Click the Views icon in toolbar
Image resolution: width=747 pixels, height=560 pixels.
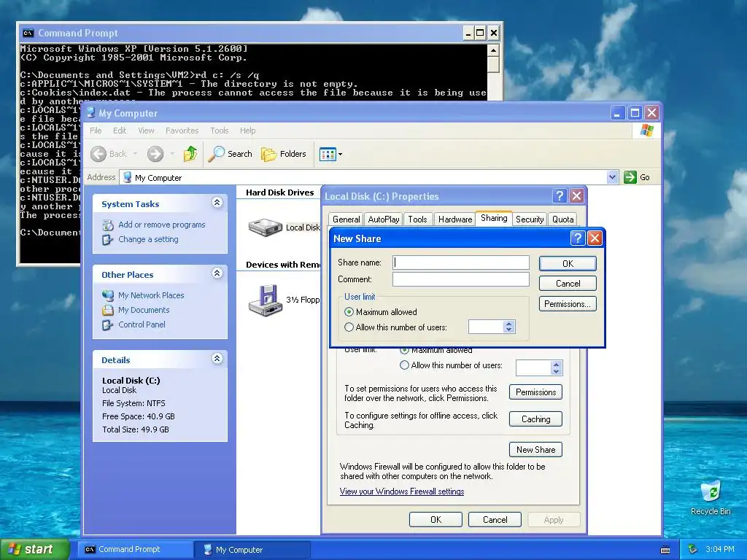(x=328, y=155)
